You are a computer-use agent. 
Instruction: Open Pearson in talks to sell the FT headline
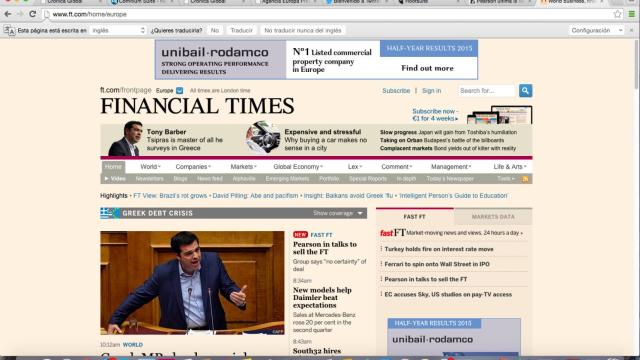point(325,248)
